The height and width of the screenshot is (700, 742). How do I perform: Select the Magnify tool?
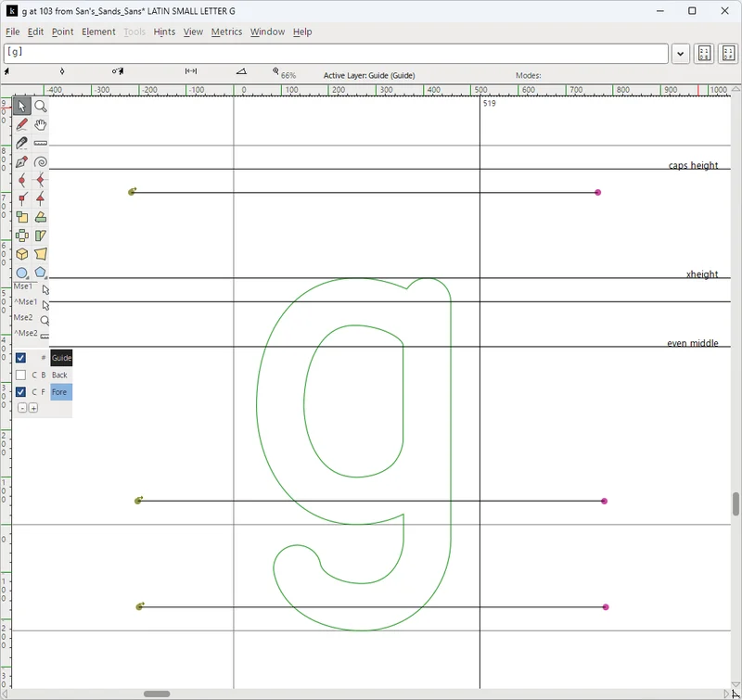point(41,107)
